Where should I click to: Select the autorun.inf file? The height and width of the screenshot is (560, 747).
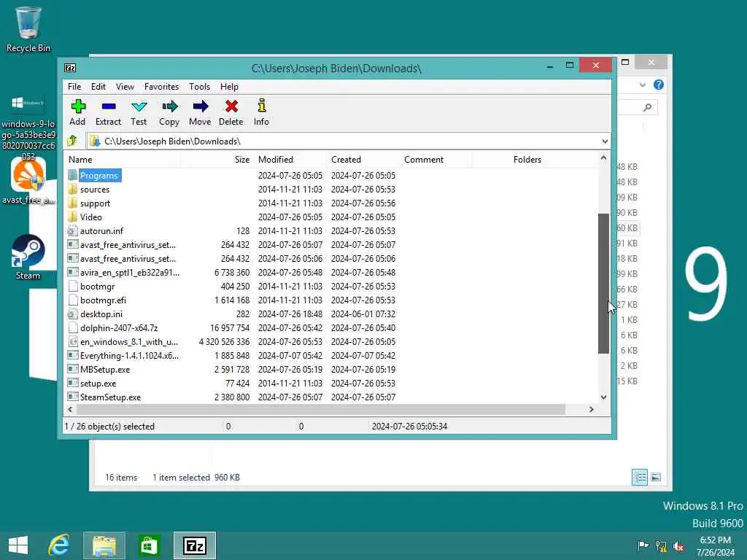pos(101,231)
